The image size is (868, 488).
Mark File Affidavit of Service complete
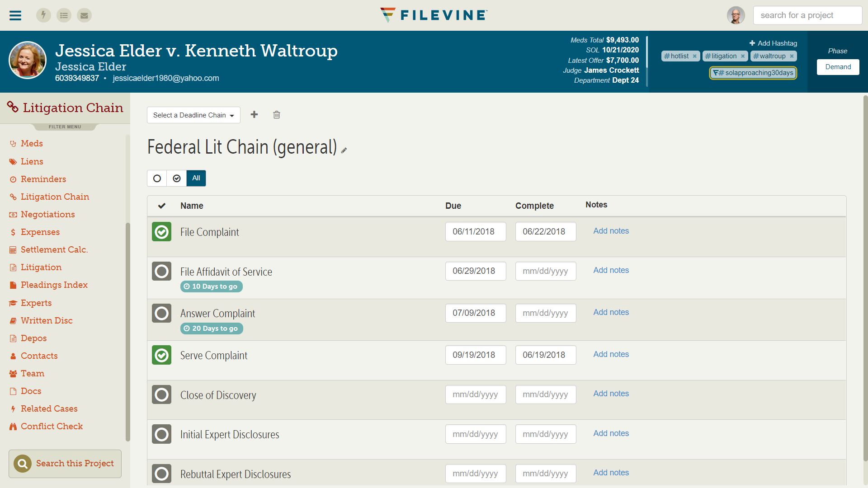coord(161,271)
